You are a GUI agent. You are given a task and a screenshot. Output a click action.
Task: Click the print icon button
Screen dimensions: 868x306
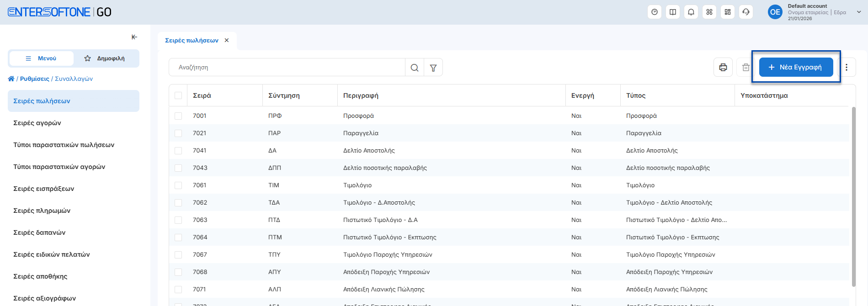[x=723, y=68]
